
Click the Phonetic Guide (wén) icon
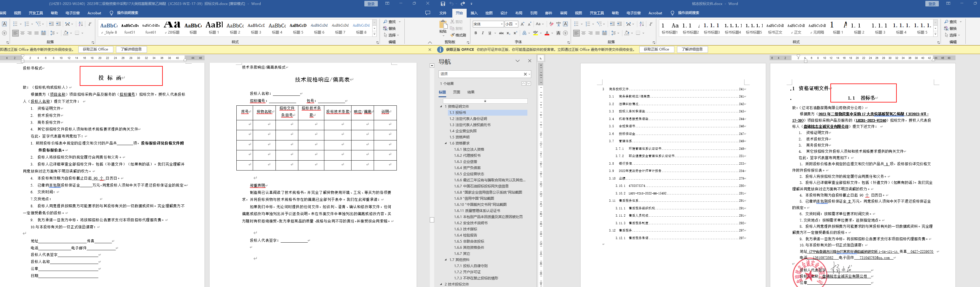558,24
